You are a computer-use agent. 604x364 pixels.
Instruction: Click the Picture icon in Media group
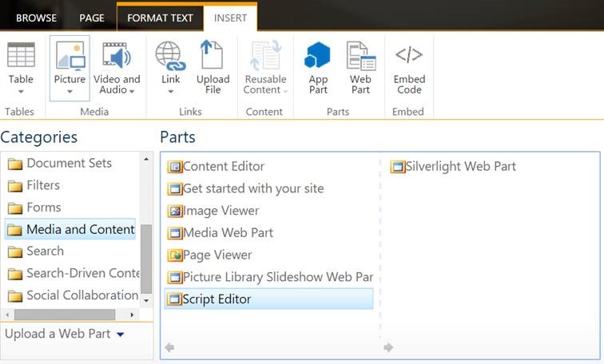click(70, 56)
